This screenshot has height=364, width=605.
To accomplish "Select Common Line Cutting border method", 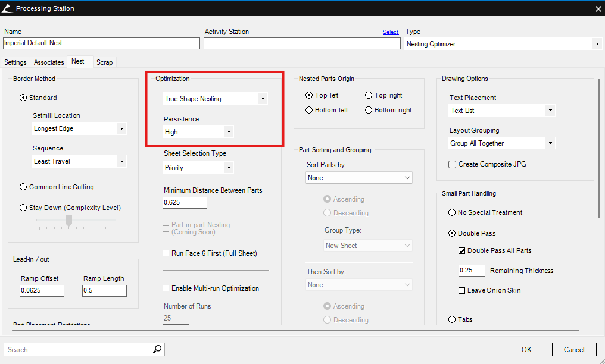I will pyautogui.click(x=24, y=187).
